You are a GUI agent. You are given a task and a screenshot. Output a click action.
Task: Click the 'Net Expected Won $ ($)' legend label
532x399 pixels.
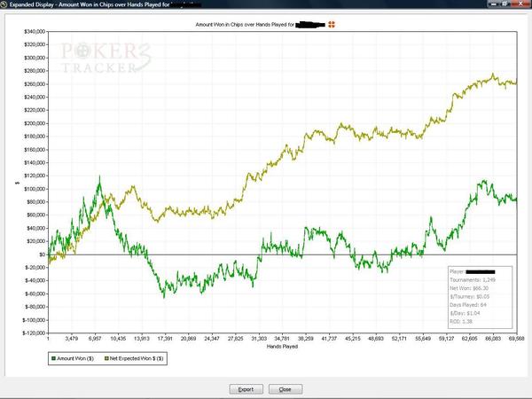[x=137, y=358]
